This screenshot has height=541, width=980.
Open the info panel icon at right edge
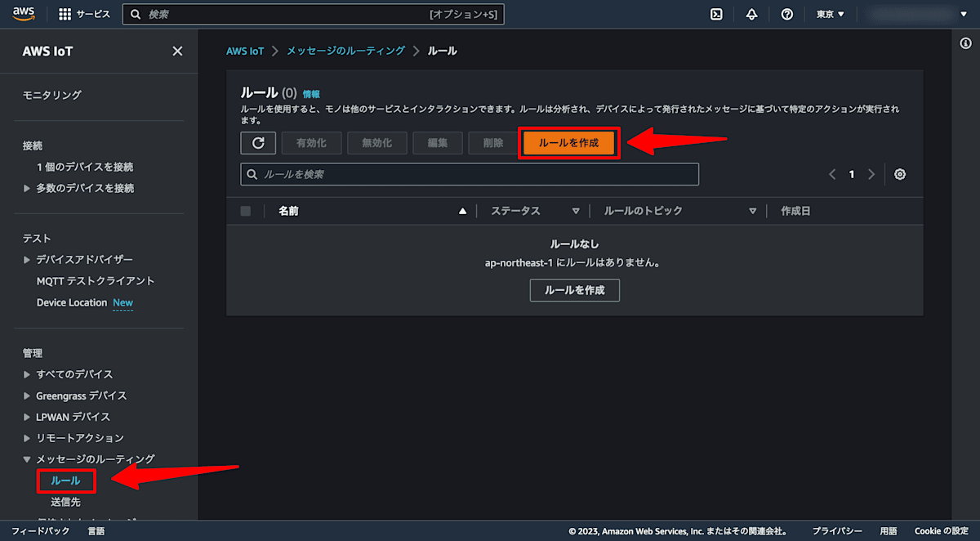[966, 44]
